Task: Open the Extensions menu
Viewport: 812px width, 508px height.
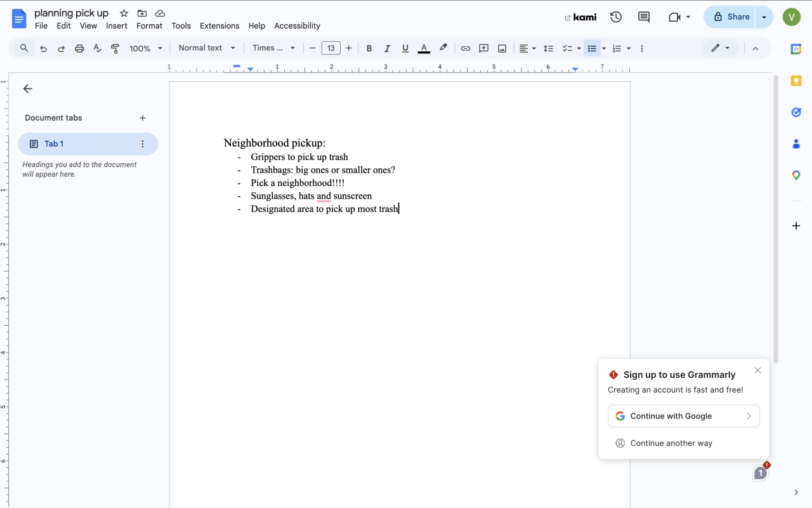Action: (219, 26)
